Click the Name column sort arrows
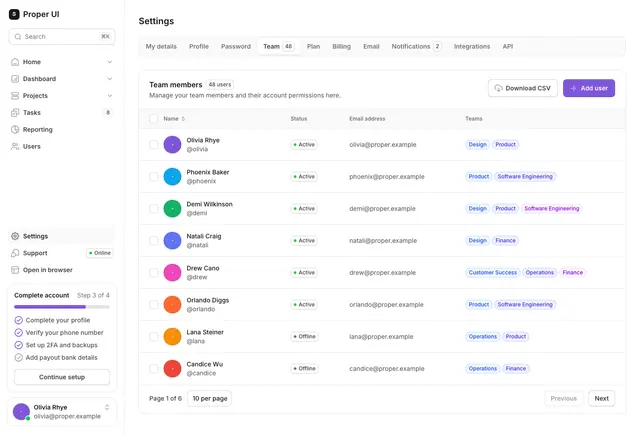Screen dimensions: 640x435 pyautogui.click(x=183, y=119)
